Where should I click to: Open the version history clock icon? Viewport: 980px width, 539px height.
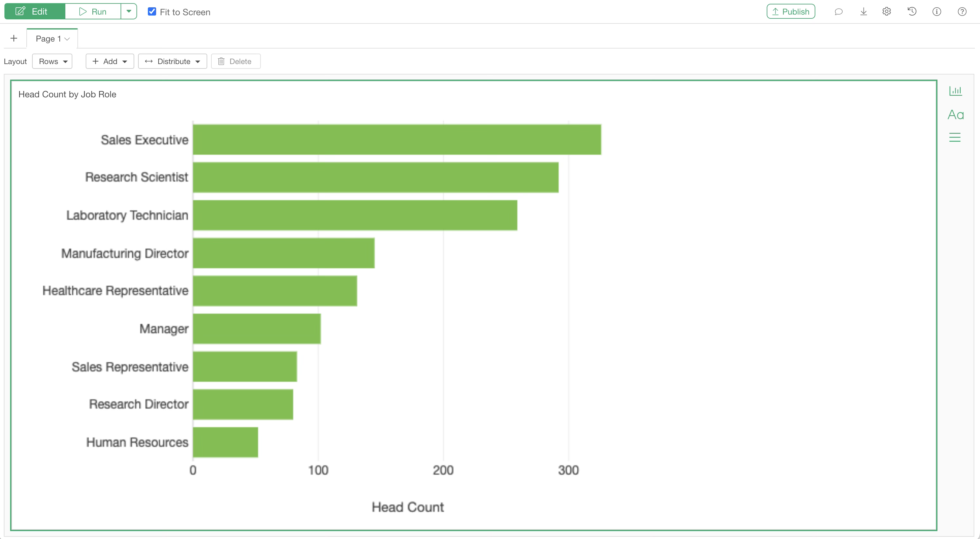coord(912,12)
